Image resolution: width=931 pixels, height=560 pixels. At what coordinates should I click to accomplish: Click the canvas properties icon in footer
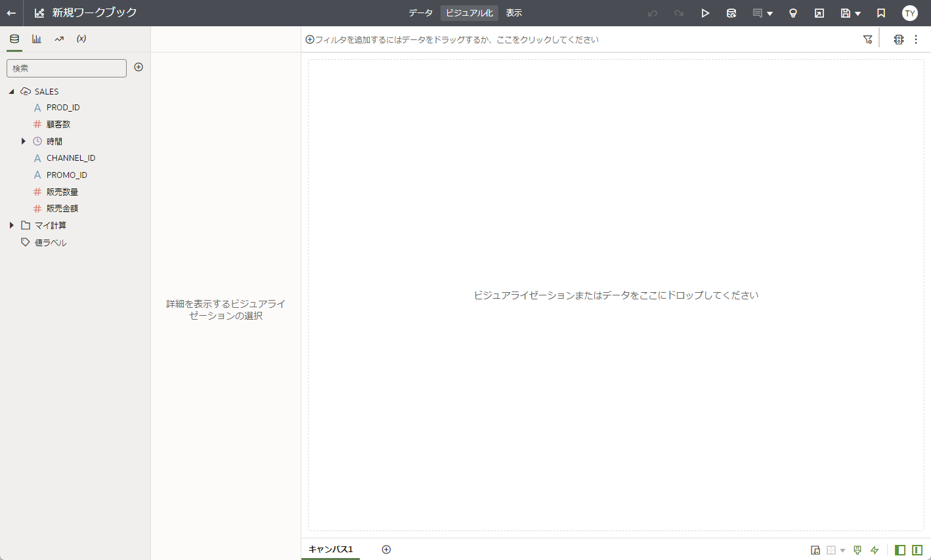[x=815, y=550]
